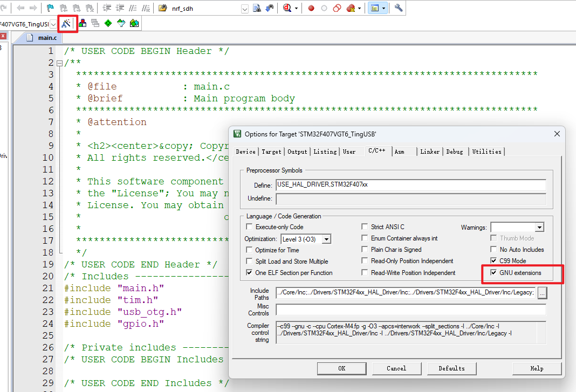
Task: Start debug session magnifier icon
Action: click(287, 8)
